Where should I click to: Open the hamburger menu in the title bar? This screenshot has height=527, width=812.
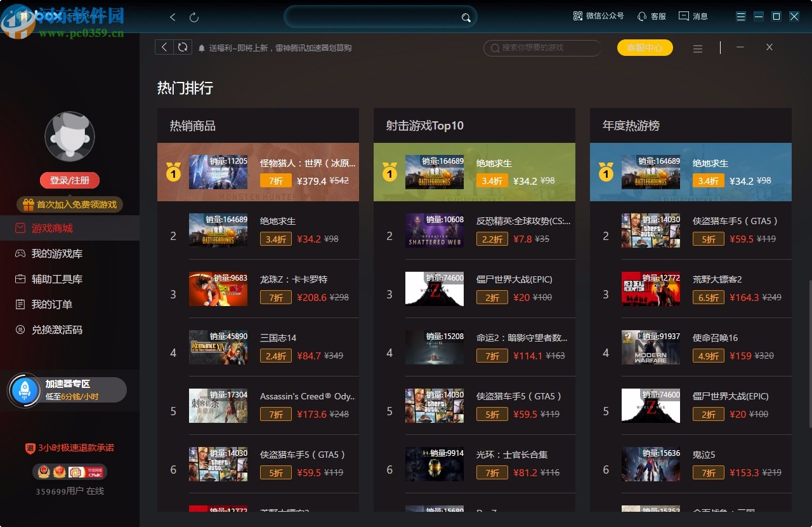[x=740, y=15]
